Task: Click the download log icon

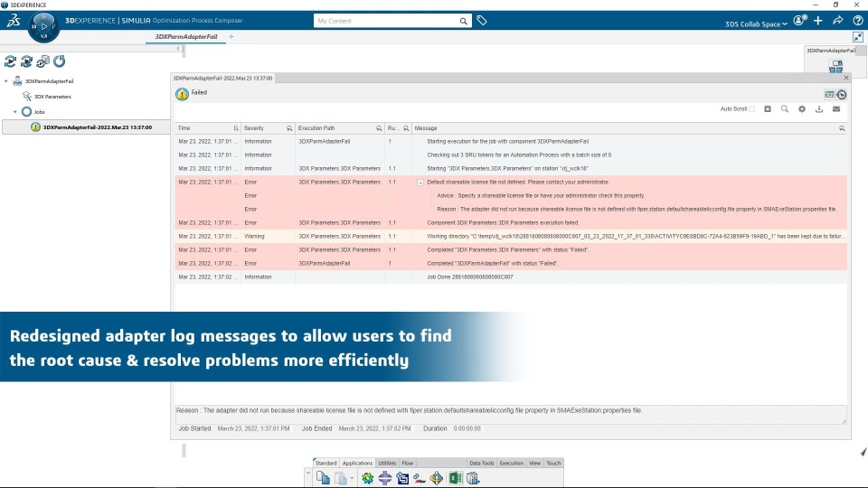Action: coord(819,109)
